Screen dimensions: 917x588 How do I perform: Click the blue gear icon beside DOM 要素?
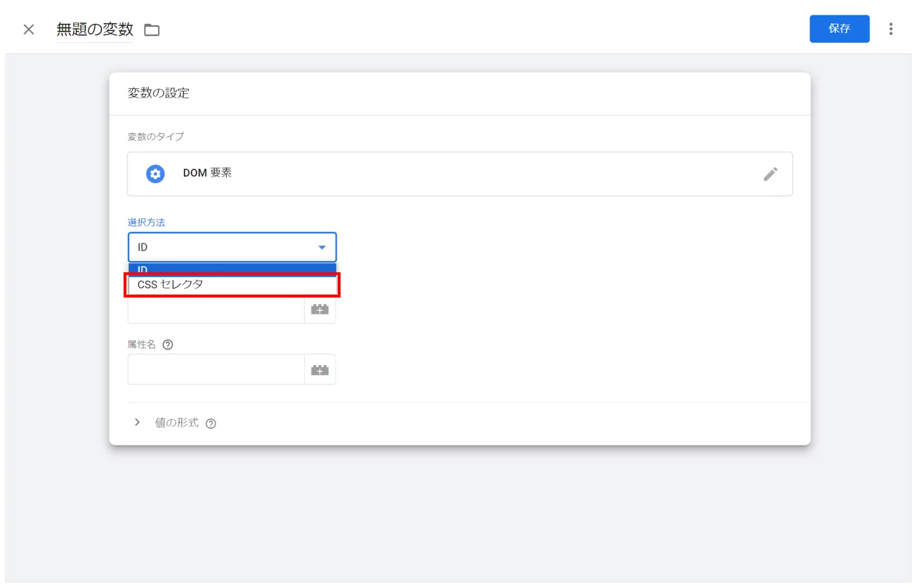click(155, 174)
